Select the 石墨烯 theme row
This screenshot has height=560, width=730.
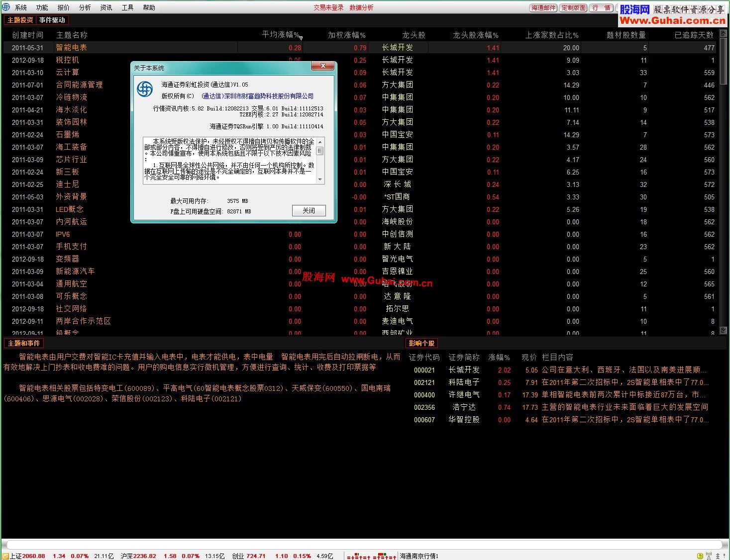360,135
